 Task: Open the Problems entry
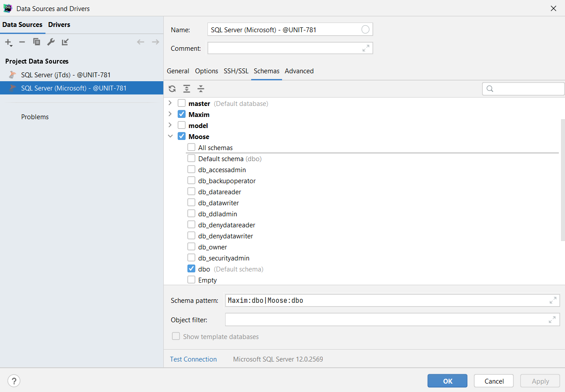[35, 117]
